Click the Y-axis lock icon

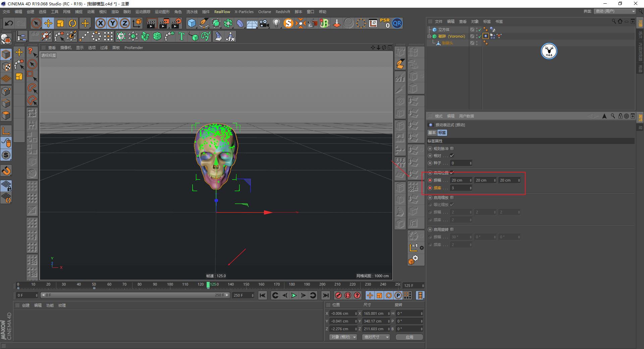113,23
